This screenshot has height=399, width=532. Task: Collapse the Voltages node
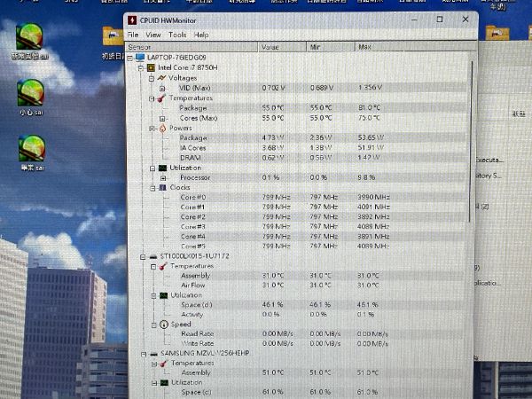pos(152,79)
